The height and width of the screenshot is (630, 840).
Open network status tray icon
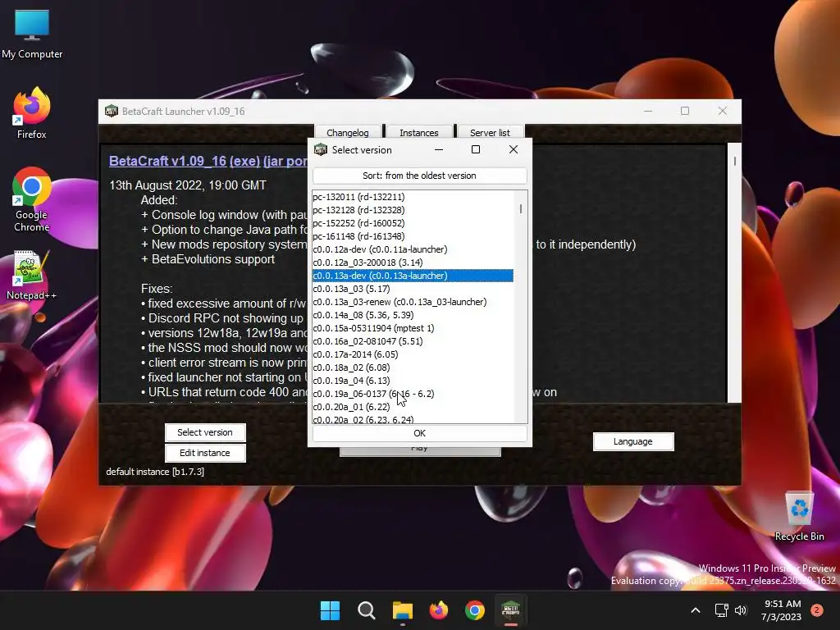[x=722, y=610]
